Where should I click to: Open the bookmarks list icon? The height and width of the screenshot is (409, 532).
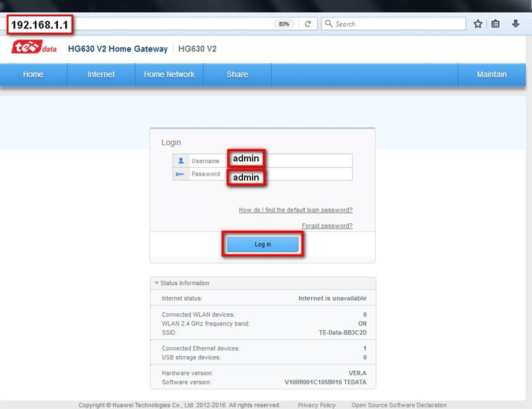[496, 24]
